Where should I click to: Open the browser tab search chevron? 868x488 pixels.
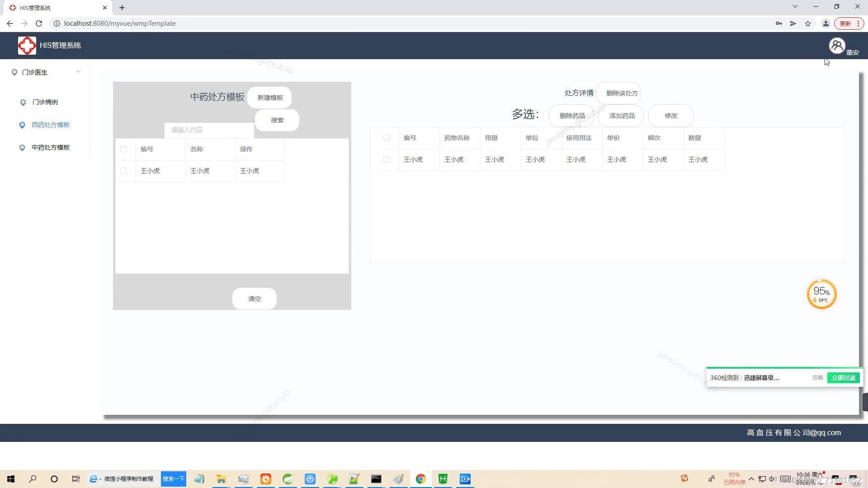click(x=795, y=7)
